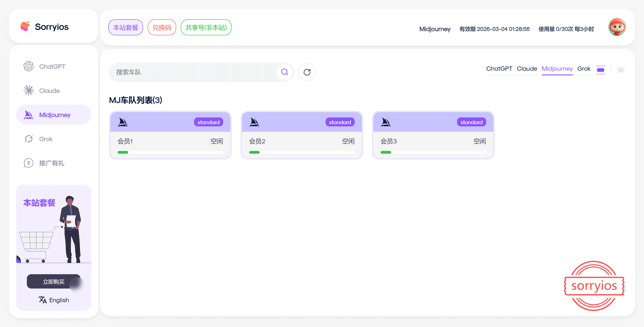Click the 会员3 name text
644x327 pixels.
pos(388,141)
